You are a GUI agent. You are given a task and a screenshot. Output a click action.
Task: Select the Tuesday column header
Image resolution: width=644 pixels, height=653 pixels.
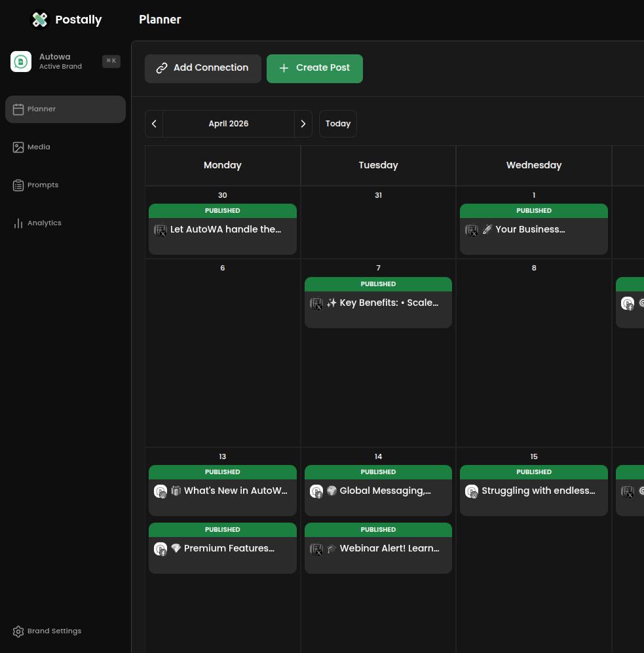(x=378, y=165)
